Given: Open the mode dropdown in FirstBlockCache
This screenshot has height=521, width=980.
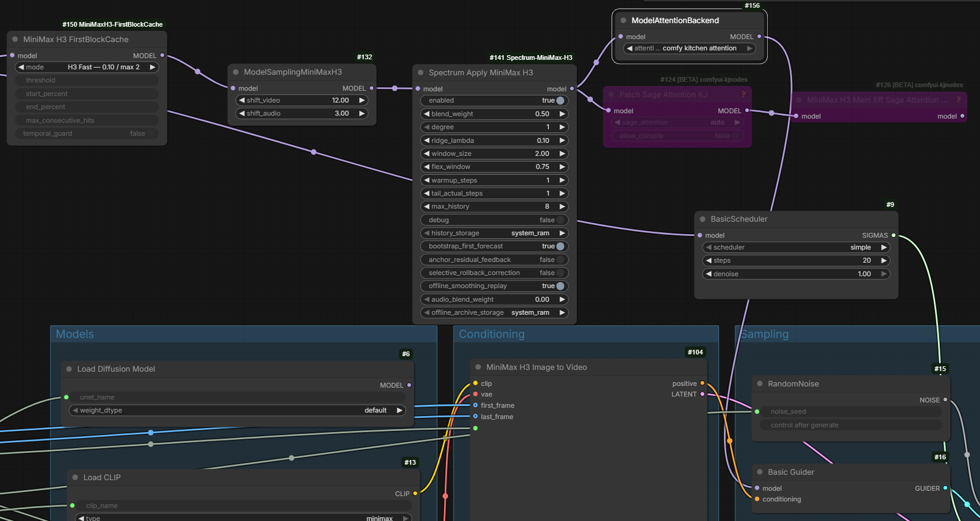Looking at the screenshot, I should pyautogui.click(x=87, y=68).
